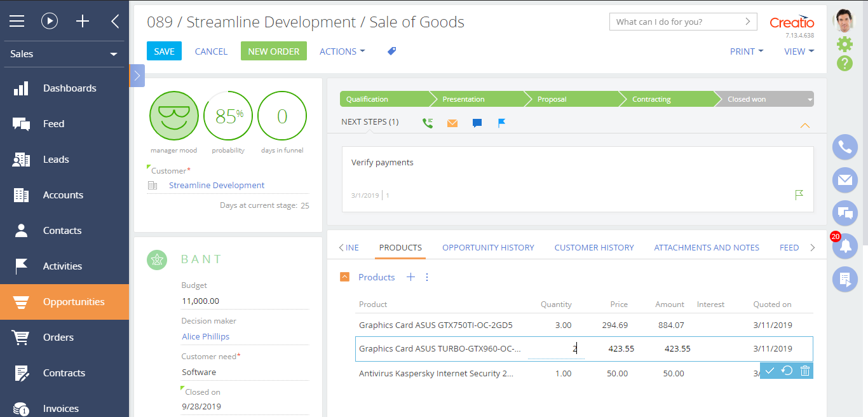
Task: Collapse next steps with orange chevron
Action: (804, 125)
